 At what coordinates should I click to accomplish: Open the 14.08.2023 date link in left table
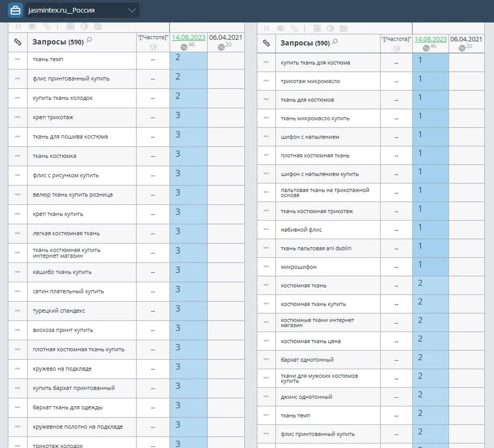[188, 38]
